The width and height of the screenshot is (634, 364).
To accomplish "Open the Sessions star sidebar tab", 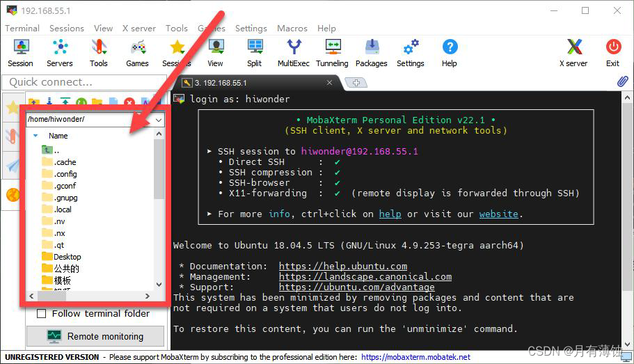I will tap(13, 108).
